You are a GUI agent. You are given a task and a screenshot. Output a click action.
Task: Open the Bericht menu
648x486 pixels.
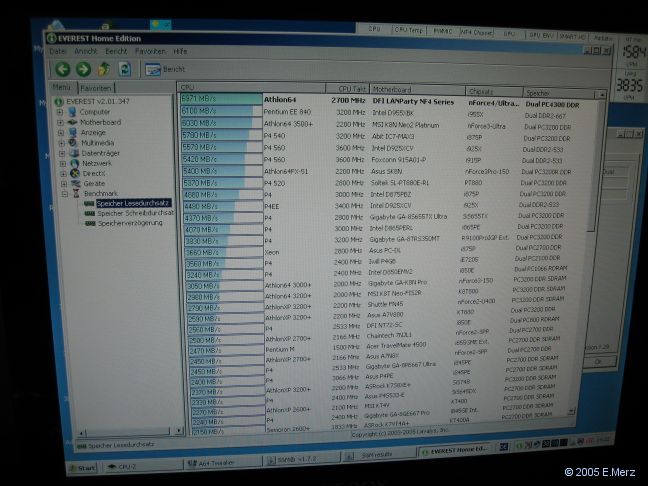pos(116,51)
